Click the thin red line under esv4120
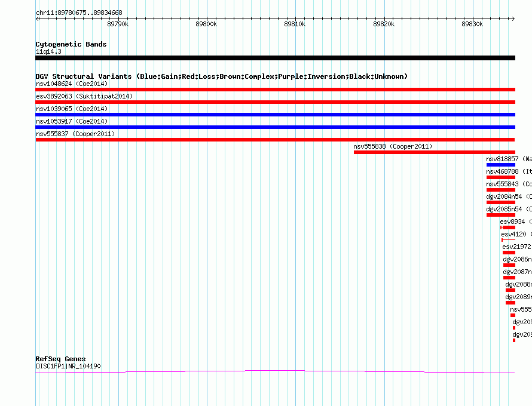The width and height of the screenshot is (532, 406). click(508, 240)
